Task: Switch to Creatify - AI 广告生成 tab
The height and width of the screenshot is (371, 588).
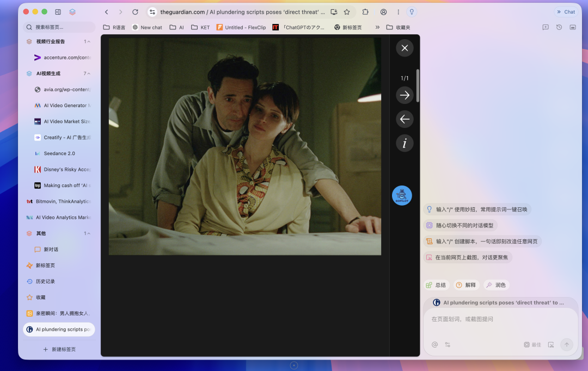Action: (63, 138)
